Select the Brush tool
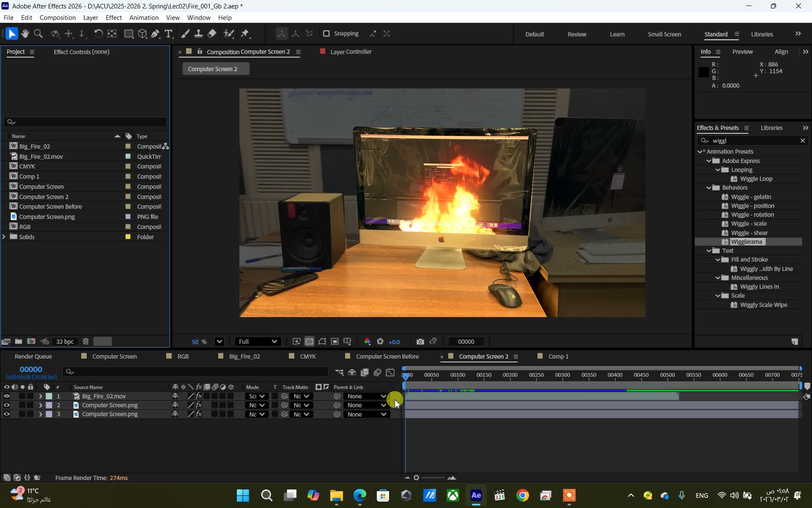Image resolution: width=812 pixels, height=508 pixels. click(185, 34)
